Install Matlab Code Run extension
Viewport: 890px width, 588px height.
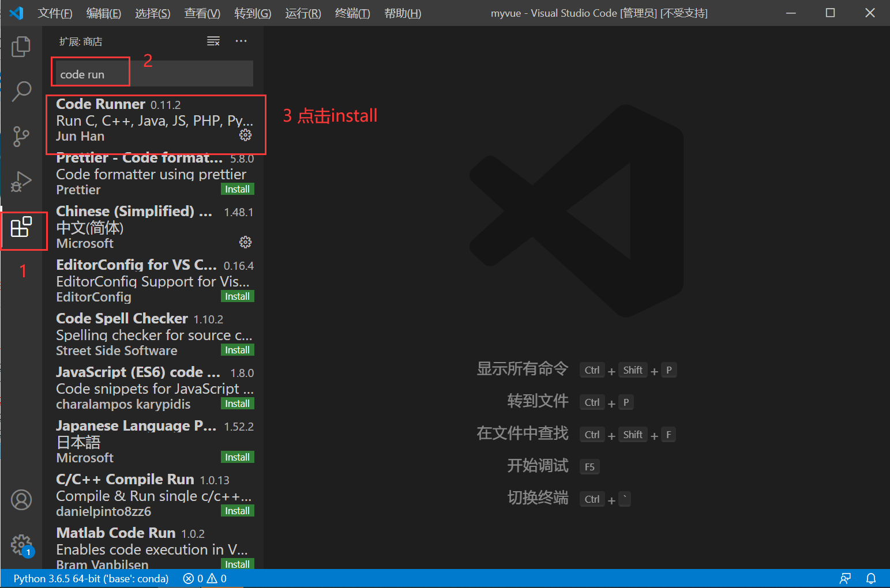coord(238,564)
